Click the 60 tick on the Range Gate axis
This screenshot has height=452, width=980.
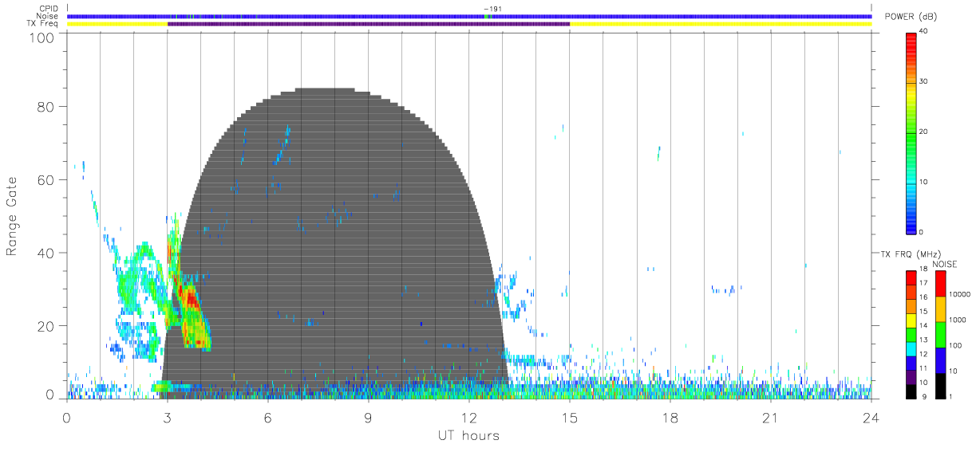(x=45, y=180)
